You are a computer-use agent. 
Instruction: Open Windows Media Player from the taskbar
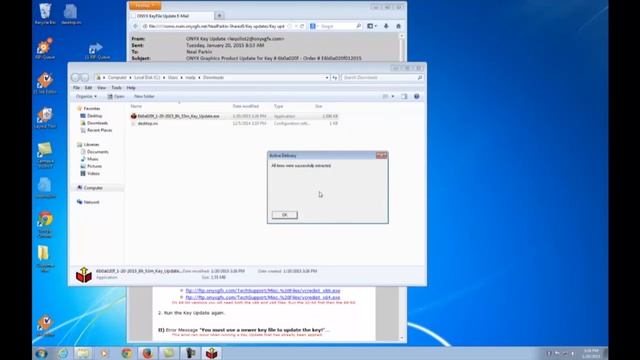coord(104,353)
